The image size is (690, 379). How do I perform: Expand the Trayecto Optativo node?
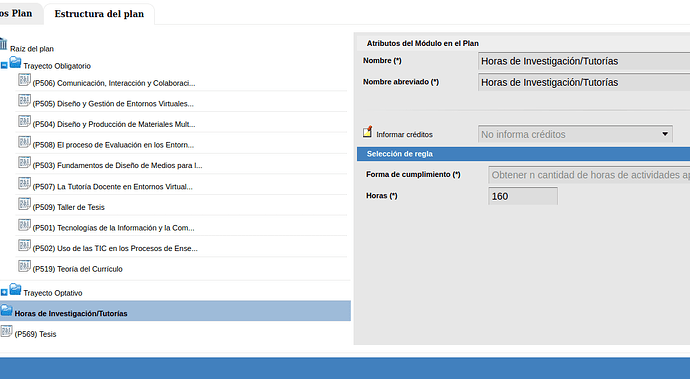[4, 292]
